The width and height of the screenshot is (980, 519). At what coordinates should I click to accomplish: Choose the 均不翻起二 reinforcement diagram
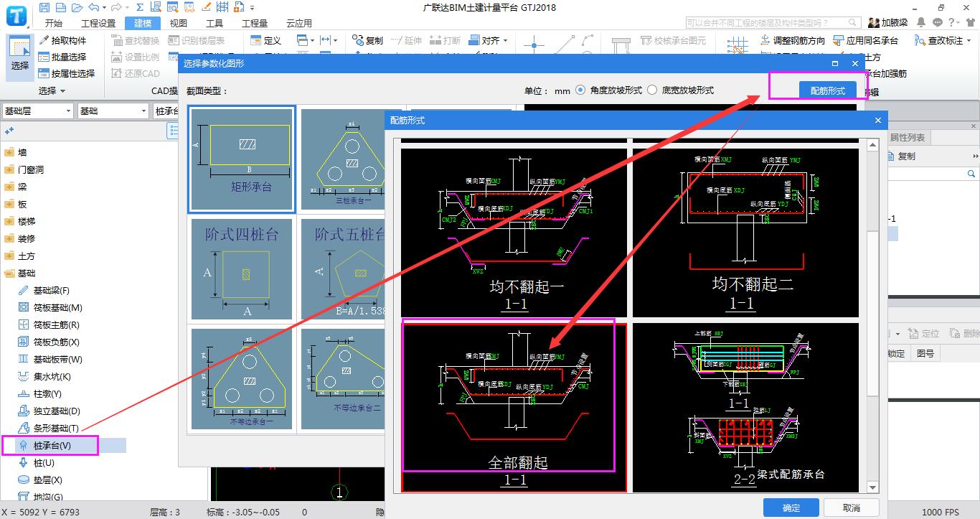coord(745,233)
